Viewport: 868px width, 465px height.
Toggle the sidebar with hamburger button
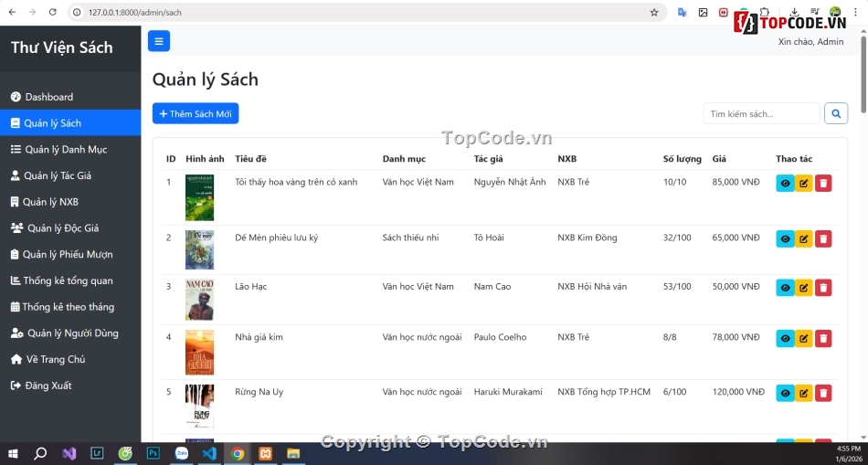pyautogui.click(x=159, y=41)
